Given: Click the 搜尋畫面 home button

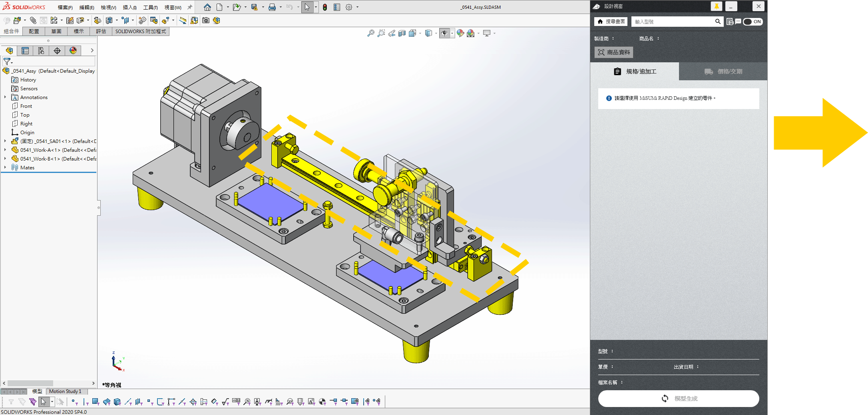Looking at the screenshot, I should (x=611, y=22).
